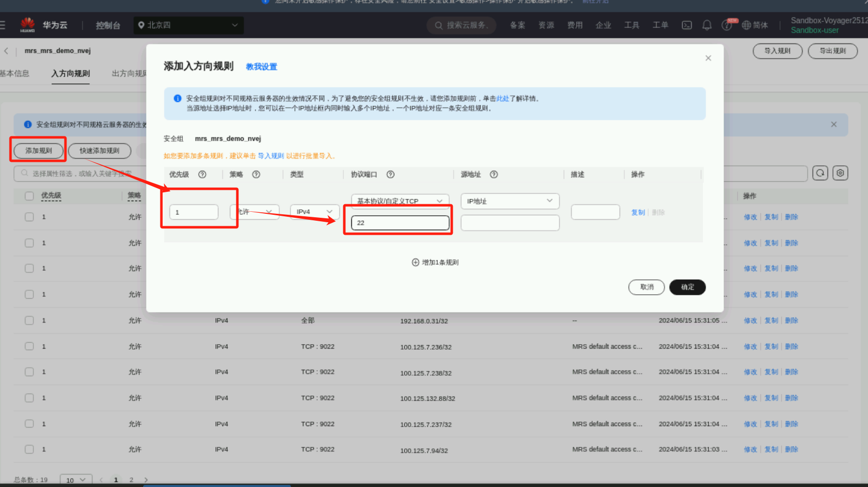Open the page size dropdown showing 10
The height and width of the screenshot is (487, 868).
(x=76, y=480)
